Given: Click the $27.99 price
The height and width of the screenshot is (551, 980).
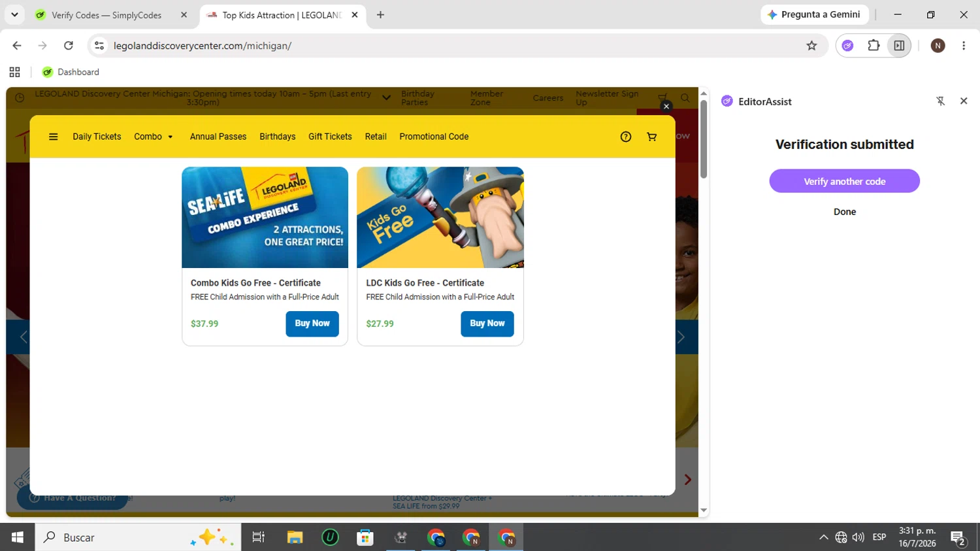Looking at the screenshot, I should [380, 324].
